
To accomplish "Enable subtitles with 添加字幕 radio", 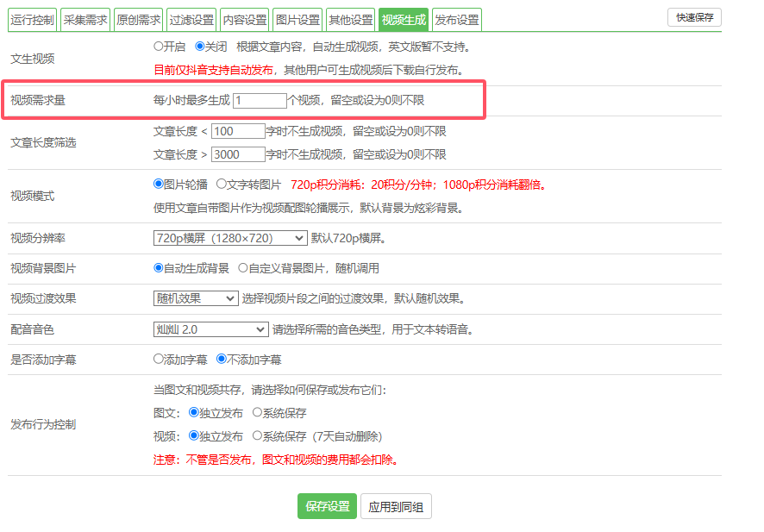I will point(159,360).
